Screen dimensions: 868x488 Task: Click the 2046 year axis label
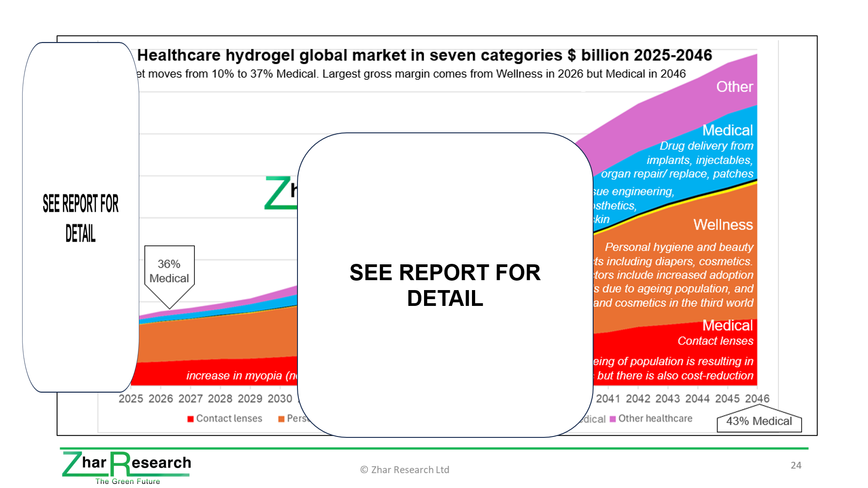click(x=757, y=399)
